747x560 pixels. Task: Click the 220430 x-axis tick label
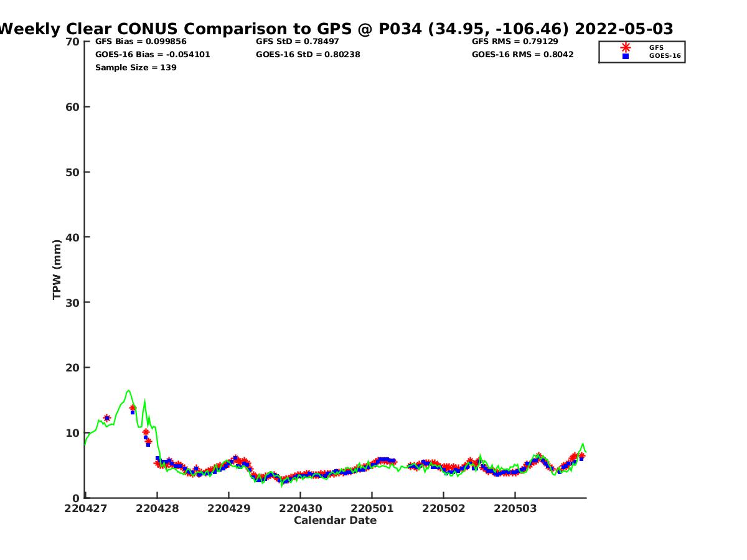pyautogui.click(x=300, y=508)
